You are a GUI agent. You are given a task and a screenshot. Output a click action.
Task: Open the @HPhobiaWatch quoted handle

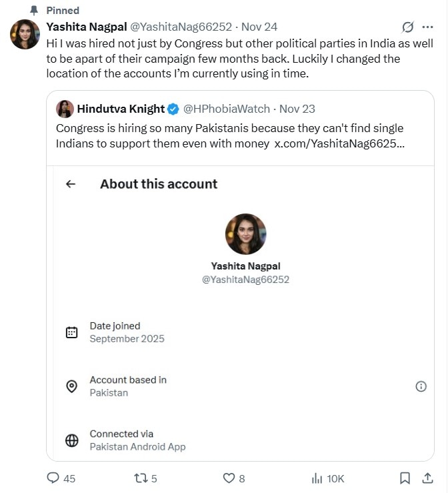click(227, 109)
